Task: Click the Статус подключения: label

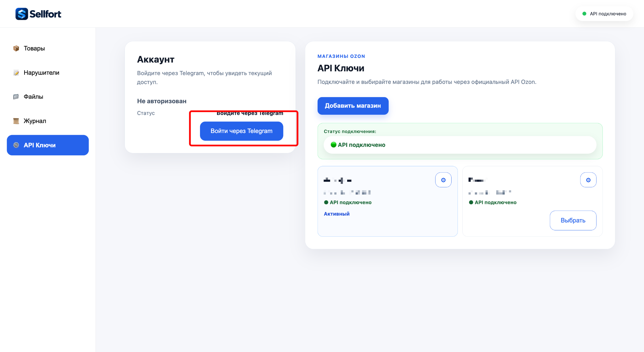Action: pyautogui.click(x=350, y=131)
